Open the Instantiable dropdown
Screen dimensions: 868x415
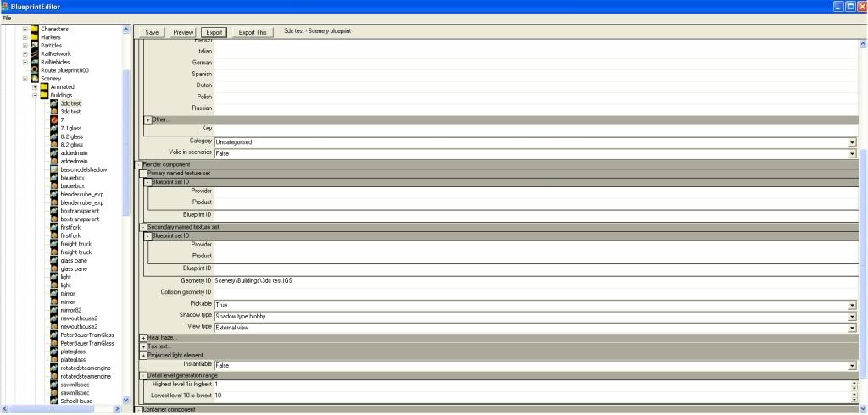853,366
